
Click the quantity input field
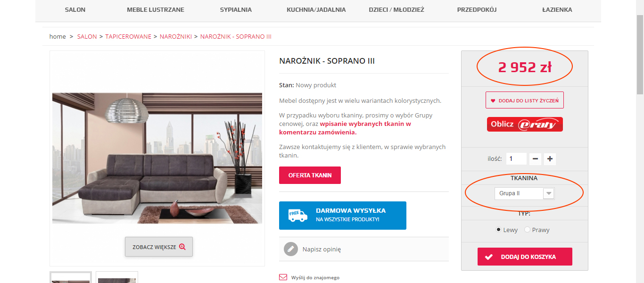pyautogui.click(x=516, y=159)
